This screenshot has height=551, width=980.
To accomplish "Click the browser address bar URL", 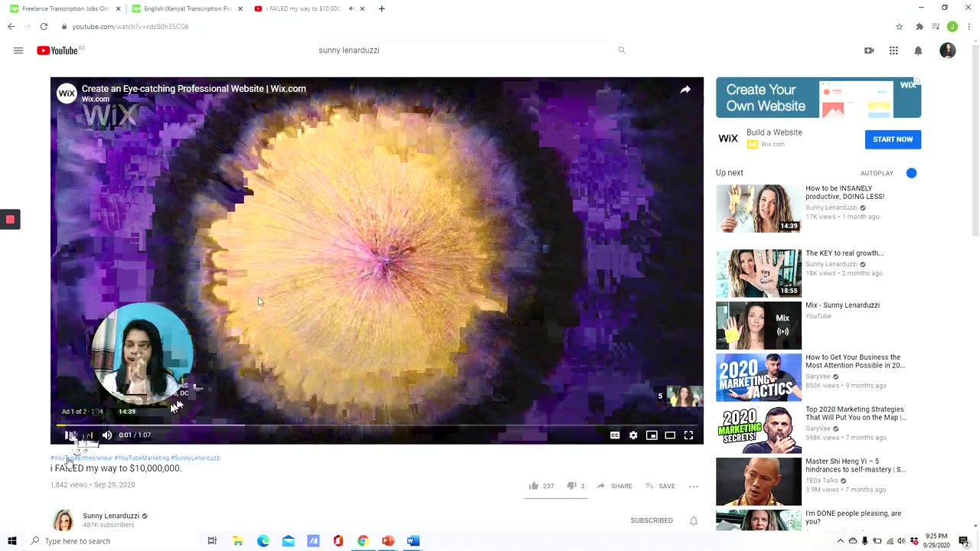I will 130,27.
